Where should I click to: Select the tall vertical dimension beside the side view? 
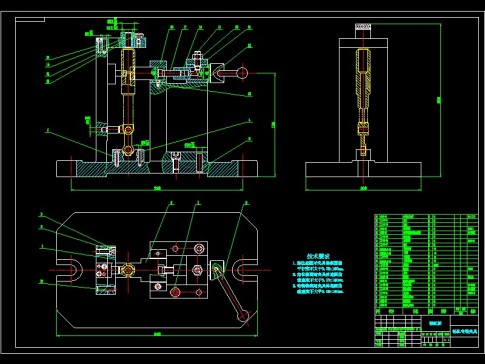(x=440, y=100)
